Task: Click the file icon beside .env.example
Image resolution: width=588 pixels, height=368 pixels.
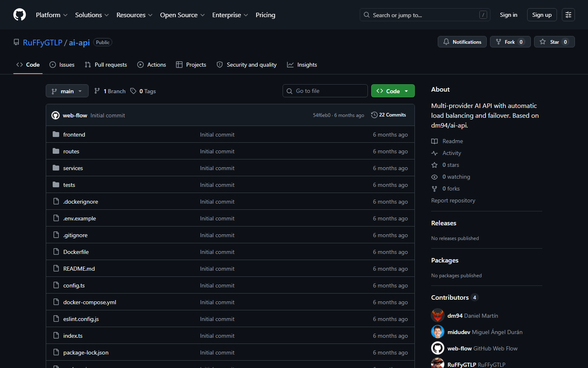Action: (x=56, y=218)
